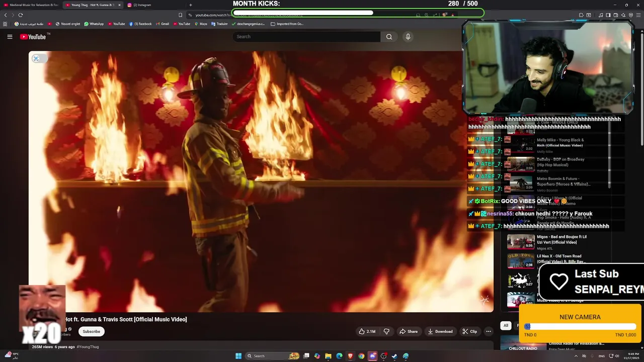Open Copilot from taskbar
Screen dimensions: 644x362
(x=317, y=356)
